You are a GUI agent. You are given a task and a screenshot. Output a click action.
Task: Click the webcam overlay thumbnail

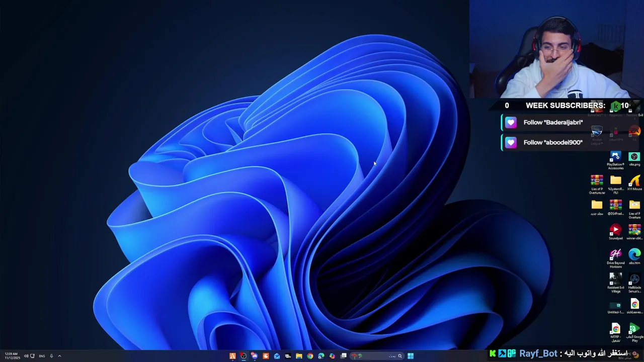tap(556, 49)
